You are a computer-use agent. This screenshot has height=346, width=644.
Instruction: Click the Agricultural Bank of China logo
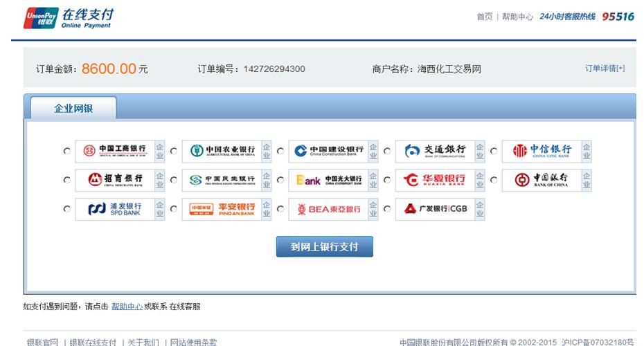(221, 151)
